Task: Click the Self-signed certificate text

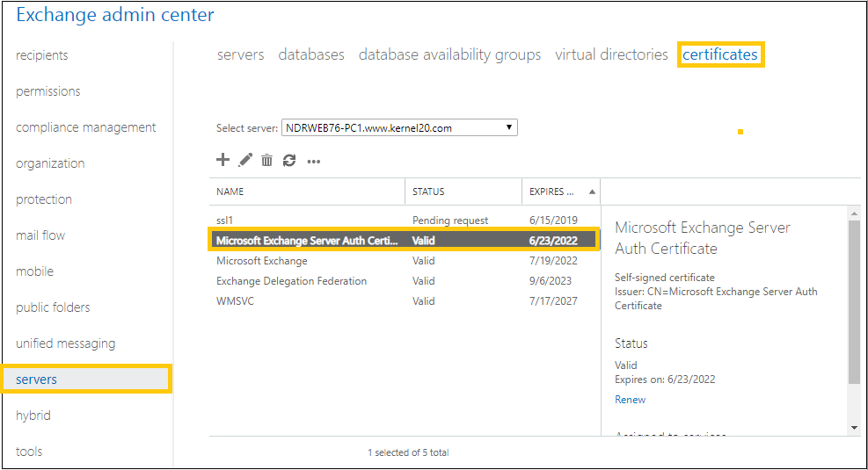Action: coord(664,277)
